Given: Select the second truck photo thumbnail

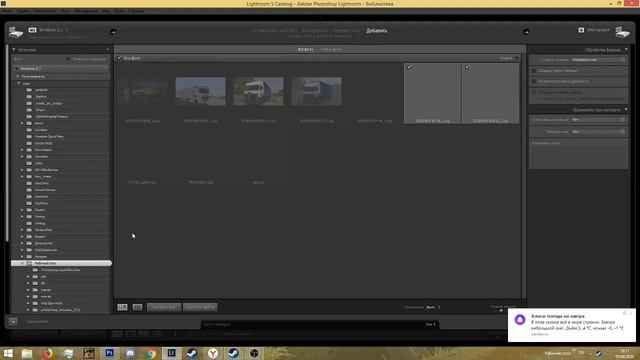Looking at the screenshot, I should tap(200, 91).
